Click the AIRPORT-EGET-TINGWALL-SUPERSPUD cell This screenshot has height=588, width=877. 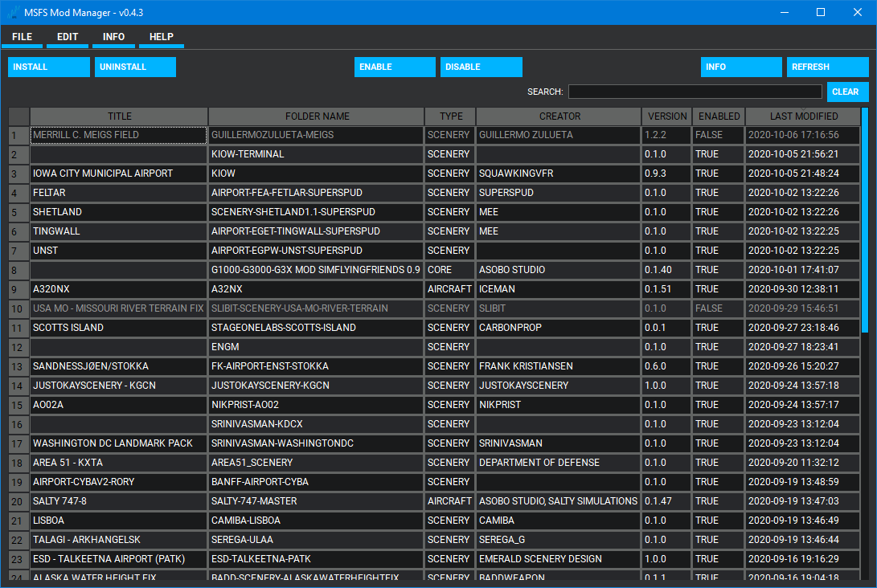pyautogui.click(x=316, y=231)
